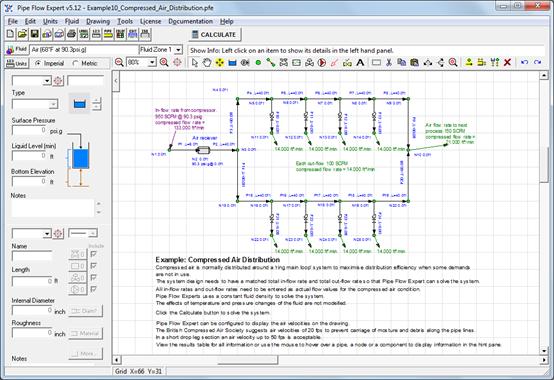Click the Save floppy disk icon

(x=35, y=34)
